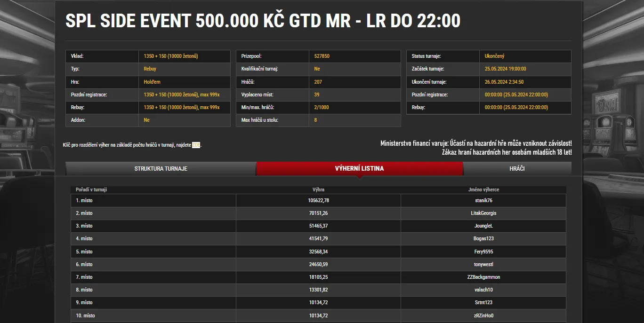This screenshot has height=323, width=644.
Task: Open the HRÁČI tab
Action: coord(517,168)
